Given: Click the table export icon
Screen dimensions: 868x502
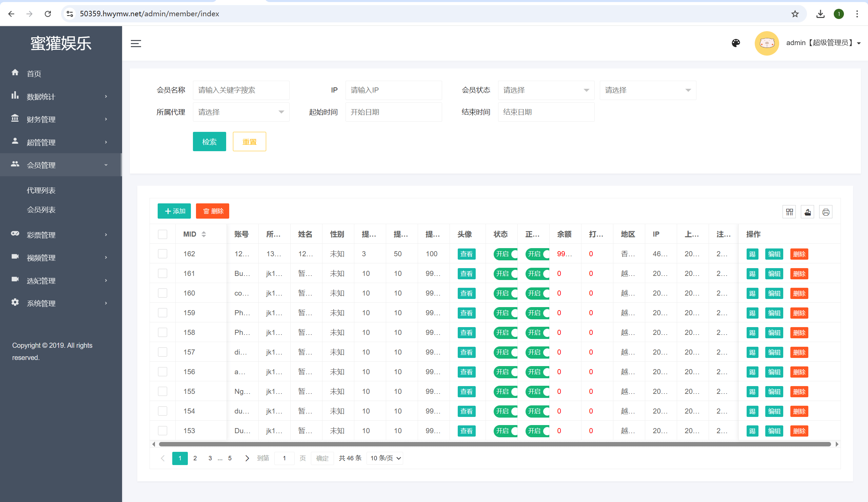Looking at the screenshot, I should [x=807, y=212].
